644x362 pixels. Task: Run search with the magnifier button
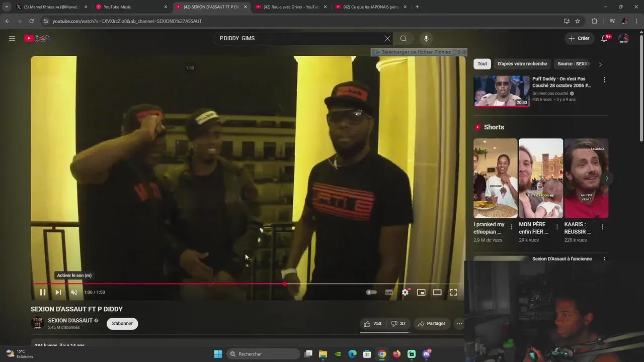click(x=404, y=38)
